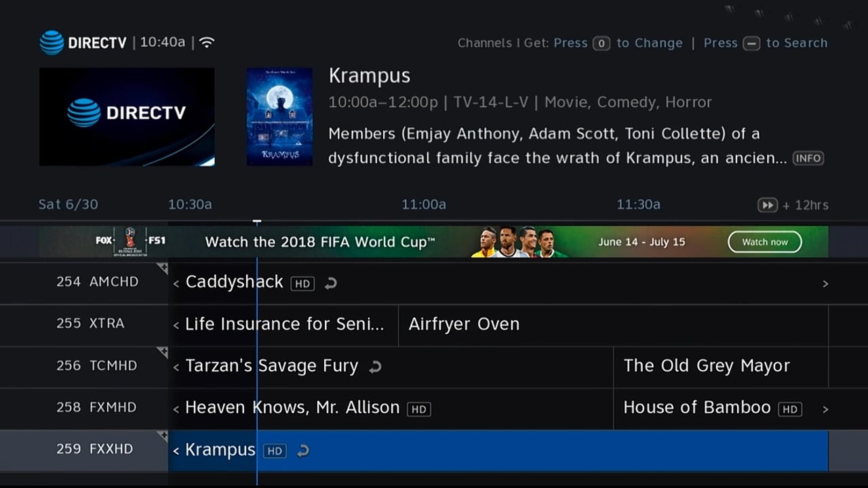Click the HD badge beside House of Bamboo
Screen dimensions: 868x488
pos(790,409)
